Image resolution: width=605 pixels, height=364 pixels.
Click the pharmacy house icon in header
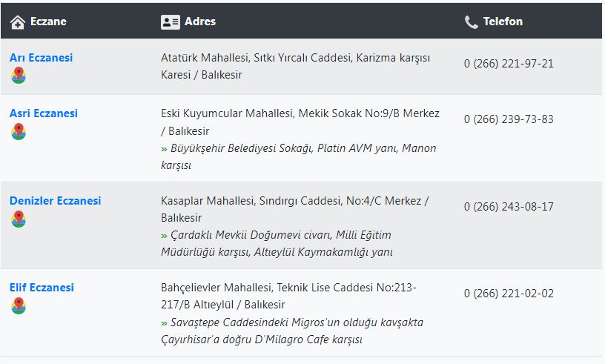click(18, 22)
